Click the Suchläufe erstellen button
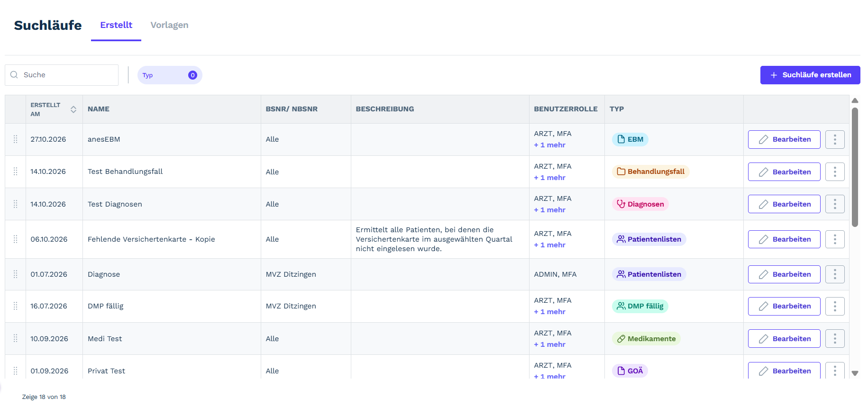Image resolution: width=868 pixels, height=407 pixels. click(x=810, y=75)
